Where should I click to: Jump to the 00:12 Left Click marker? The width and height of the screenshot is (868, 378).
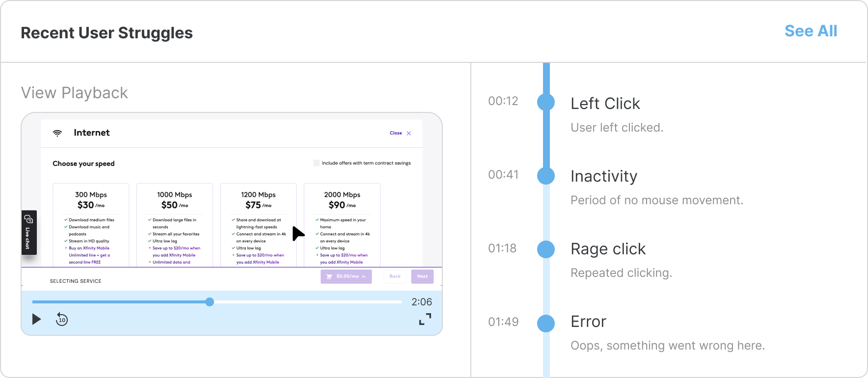(x=546, y=102)
